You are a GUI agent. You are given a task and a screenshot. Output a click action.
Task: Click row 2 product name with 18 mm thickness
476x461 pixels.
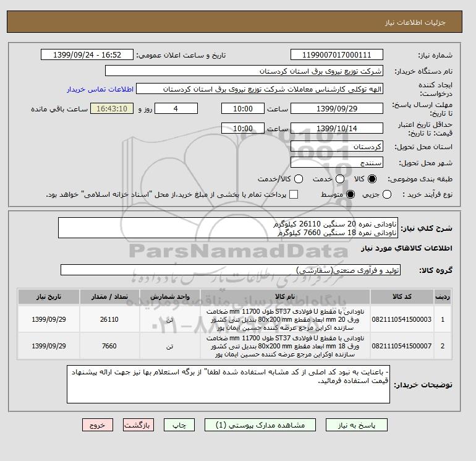click(x=285, y=347)
